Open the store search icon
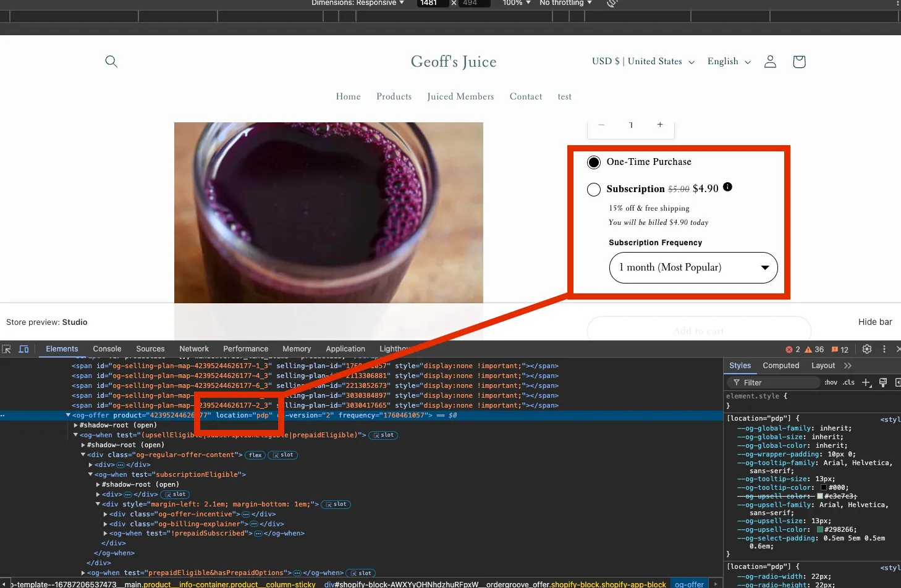Image resolution: width=901 pixels, height=588 pixels. tap(111, 61)
